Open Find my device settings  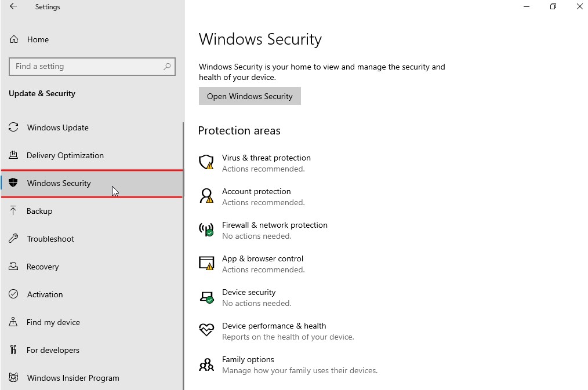(92, 322)
